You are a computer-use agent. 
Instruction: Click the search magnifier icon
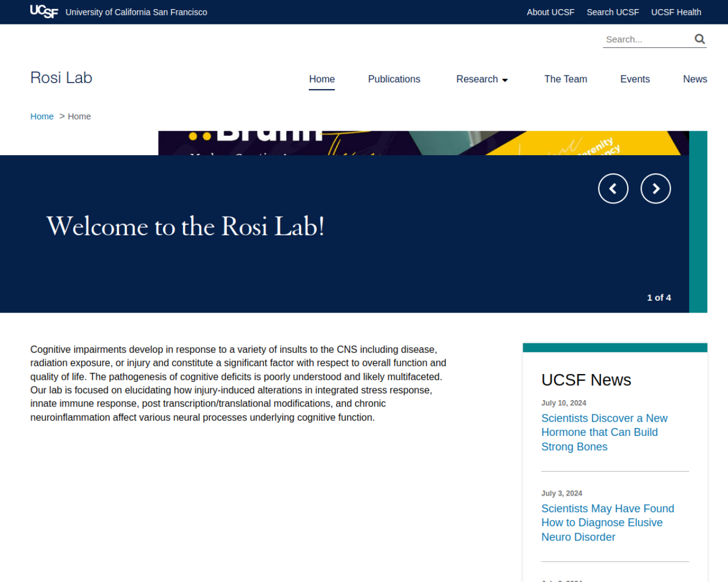[x=700, y=39]
